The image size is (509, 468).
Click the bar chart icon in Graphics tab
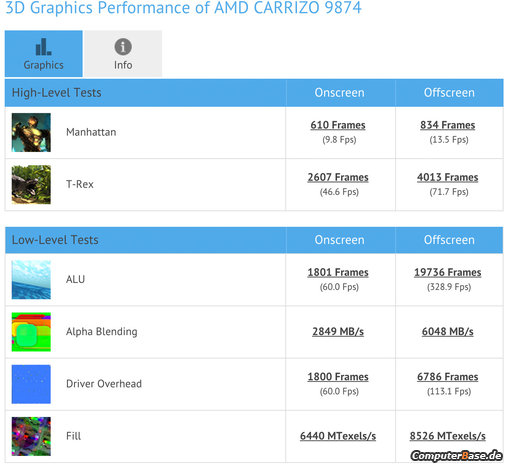pyautogui.click(x=43, y=46)
